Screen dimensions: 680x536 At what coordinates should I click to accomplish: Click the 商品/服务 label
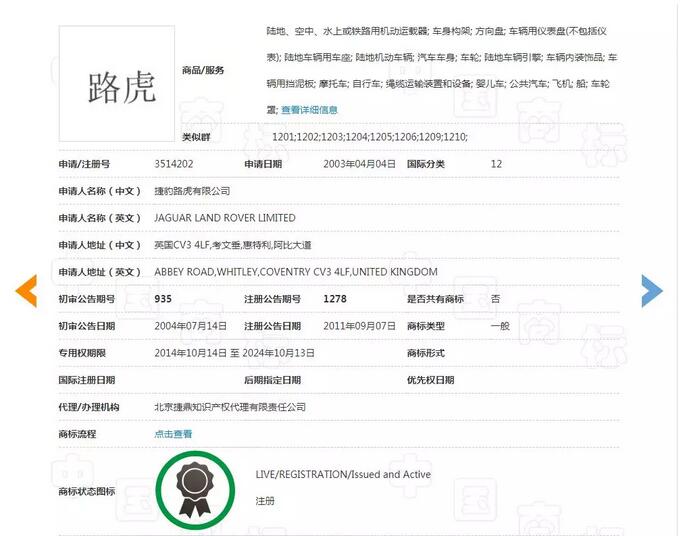pos(203,70)
